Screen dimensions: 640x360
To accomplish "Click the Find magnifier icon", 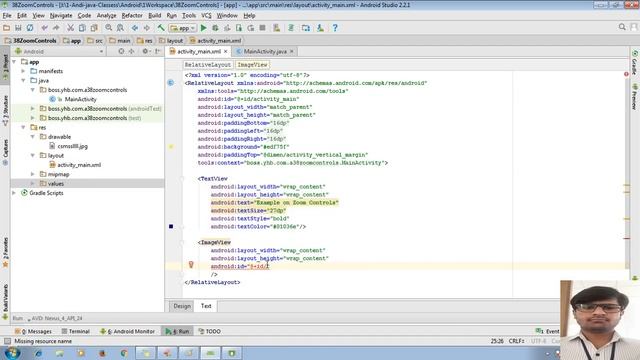I will tap(109, 28).
